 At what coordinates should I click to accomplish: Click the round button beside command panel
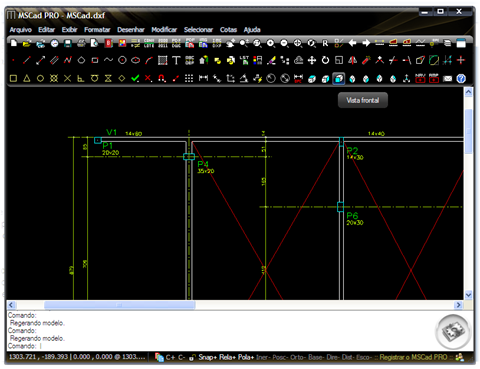pyautogui.click(x=453, y=332)
